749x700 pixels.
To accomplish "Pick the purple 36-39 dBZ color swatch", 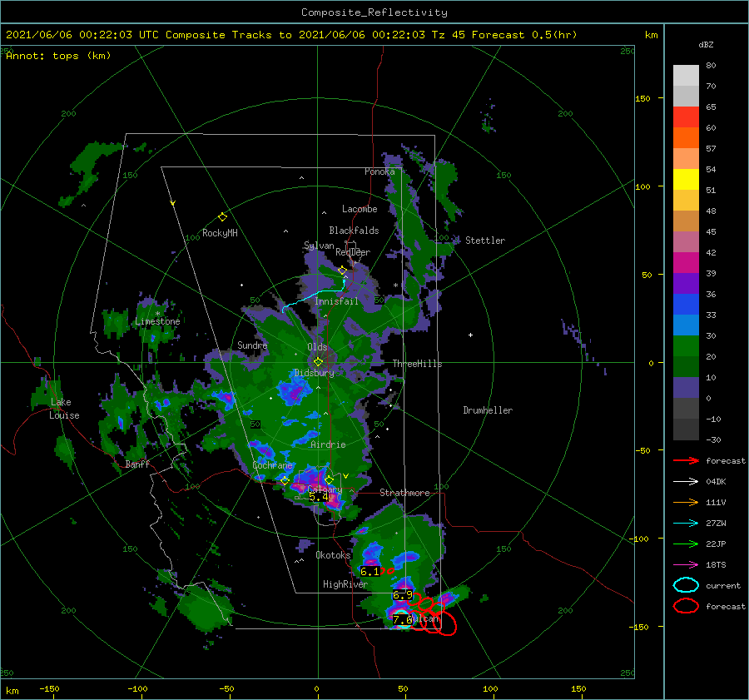I will 686,284.
